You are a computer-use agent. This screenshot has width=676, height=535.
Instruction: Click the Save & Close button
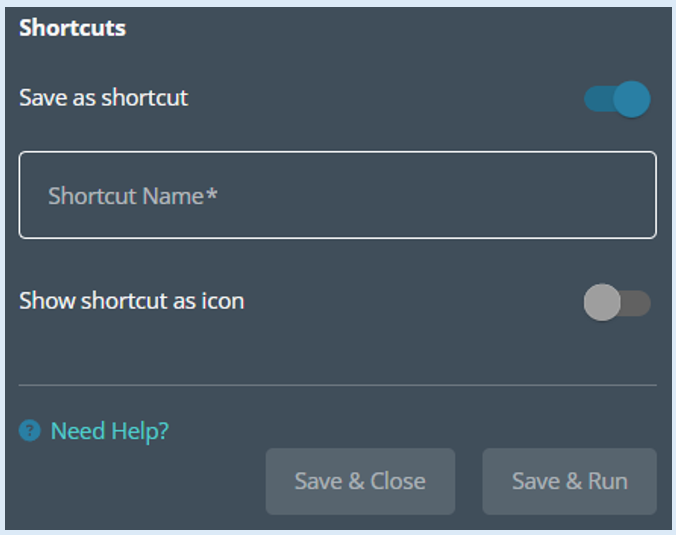point(360,481)
